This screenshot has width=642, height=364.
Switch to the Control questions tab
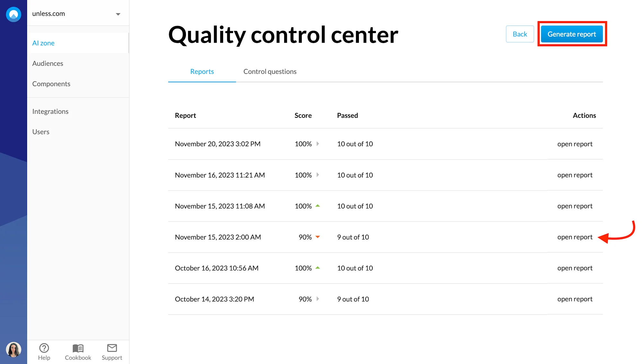point(270,71)
